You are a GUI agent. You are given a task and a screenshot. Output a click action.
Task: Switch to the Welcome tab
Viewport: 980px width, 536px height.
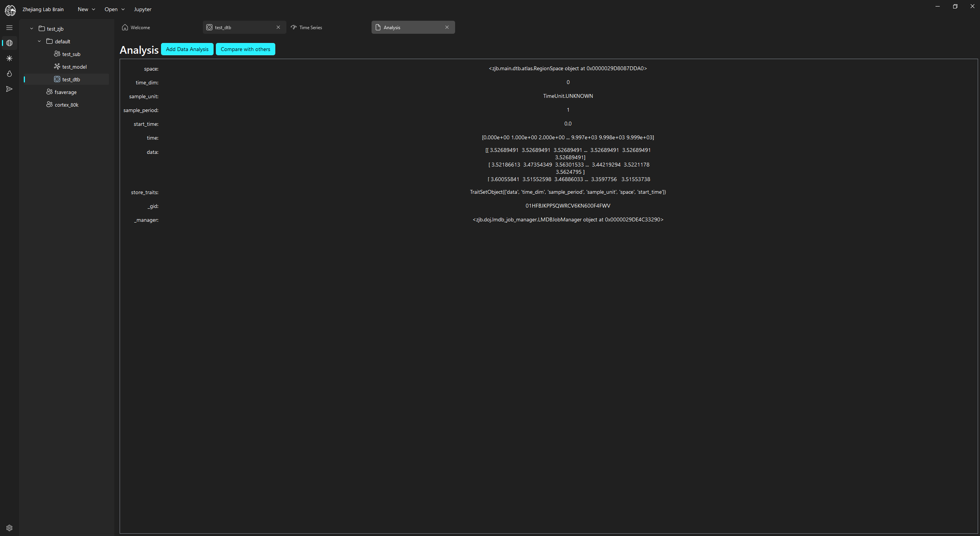[x=140, y=27]
